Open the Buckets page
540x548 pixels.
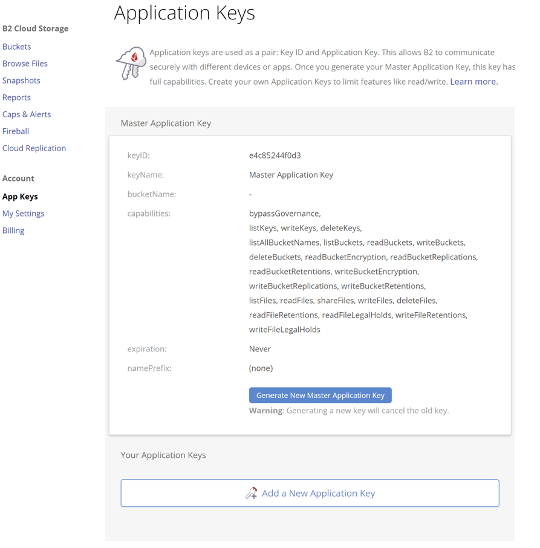tap(16, 46)
